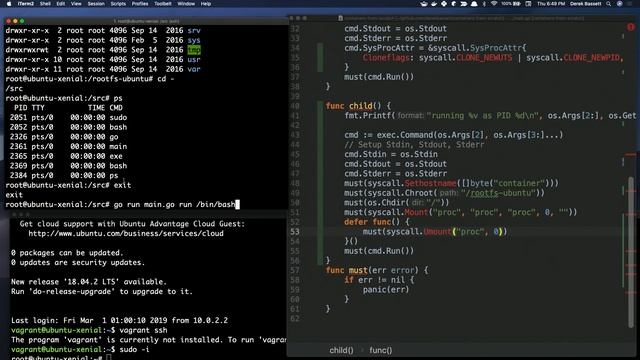Open the Shell menu

pos(45,4)
